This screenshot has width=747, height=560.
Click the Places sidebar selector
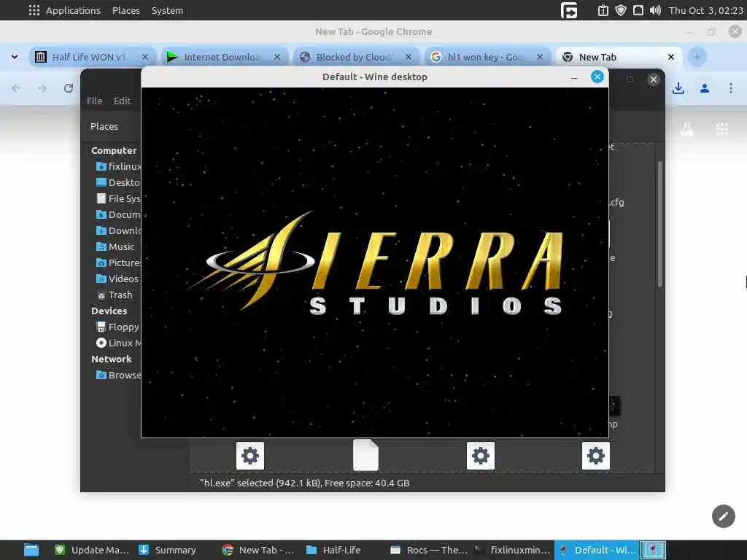pyautogui.click(x=104, y=127)
